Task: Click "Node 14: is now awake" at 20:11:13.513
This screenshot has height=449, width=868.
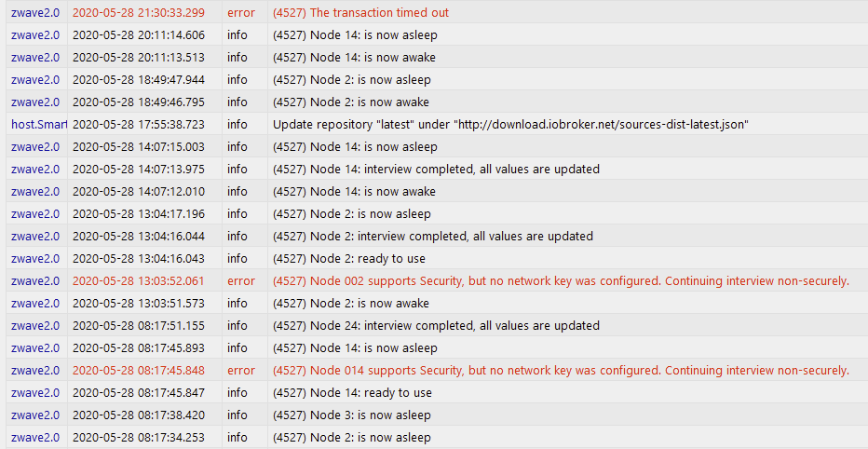Action: pyautogui.click(x=354, y=57)
